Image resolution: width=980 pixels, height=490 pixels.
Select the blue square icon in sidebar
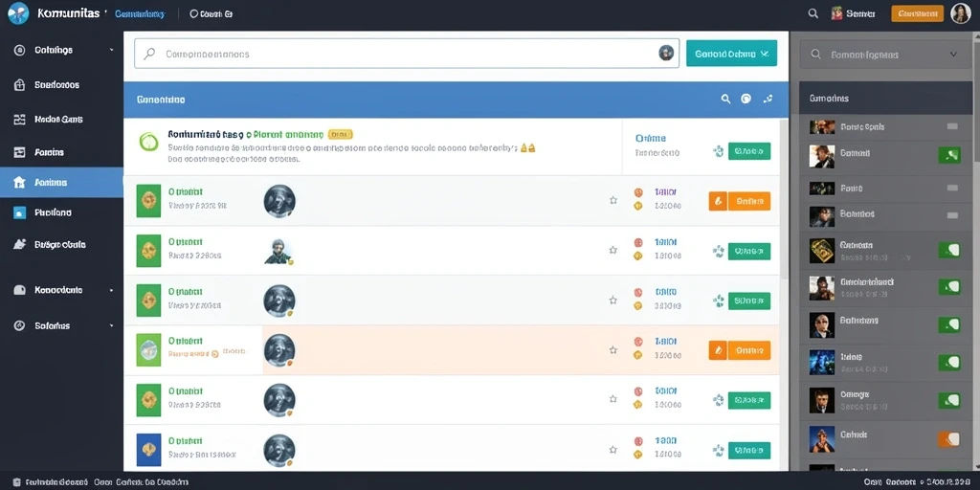(x=19, y=212)
